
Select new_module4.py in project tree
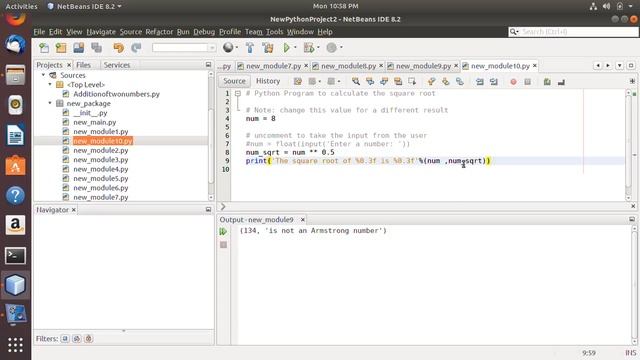pyautogui.click(x=101, y=169)
